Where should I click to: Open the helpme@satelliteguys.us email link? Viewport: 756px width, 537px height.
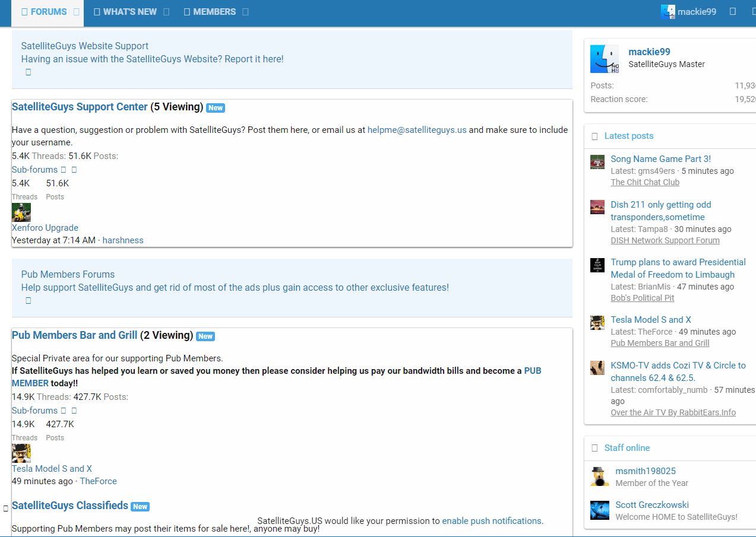coord(417,130)
